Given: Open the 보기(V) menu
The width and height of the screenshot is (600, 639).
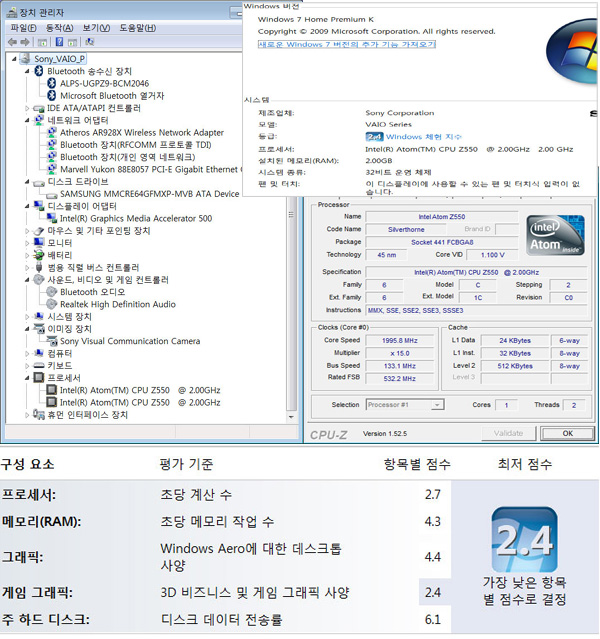Looking at the screenshot, I should [x=96, y=28].
